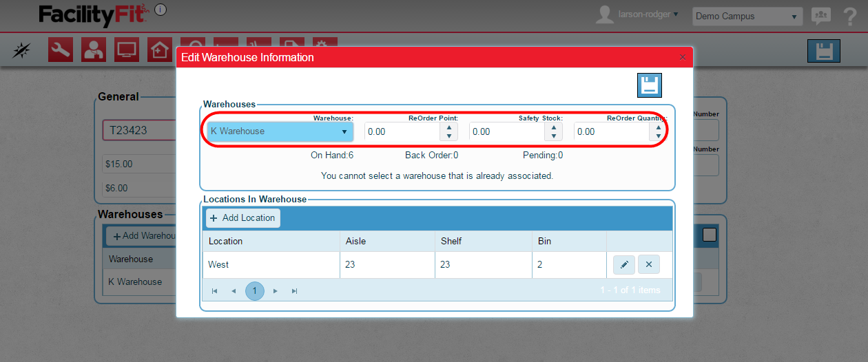This screenshot has width=868, height=362.
Task: Save warehouse info with dialog floppy icon
Action: (649, 85)
